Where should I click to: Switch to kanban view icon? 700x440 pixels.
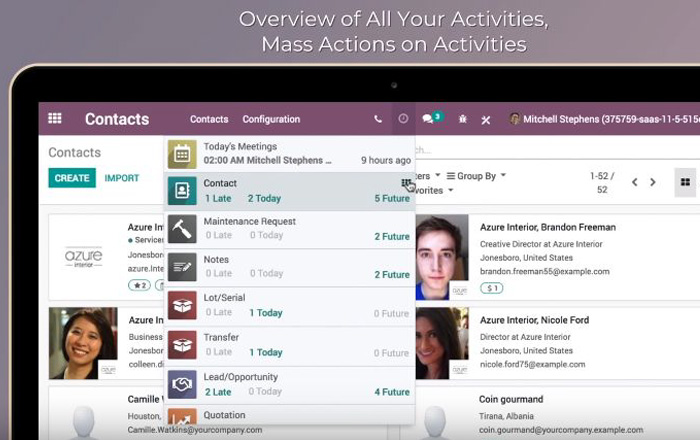tap(685, 182)
